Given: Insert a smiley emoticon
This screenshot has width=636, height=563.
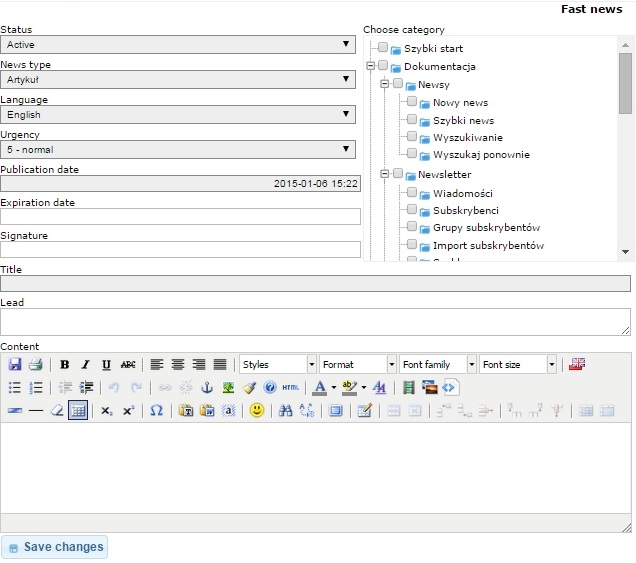Looking at the screenshot, I should pyautogui.click(x=257, y=410).
